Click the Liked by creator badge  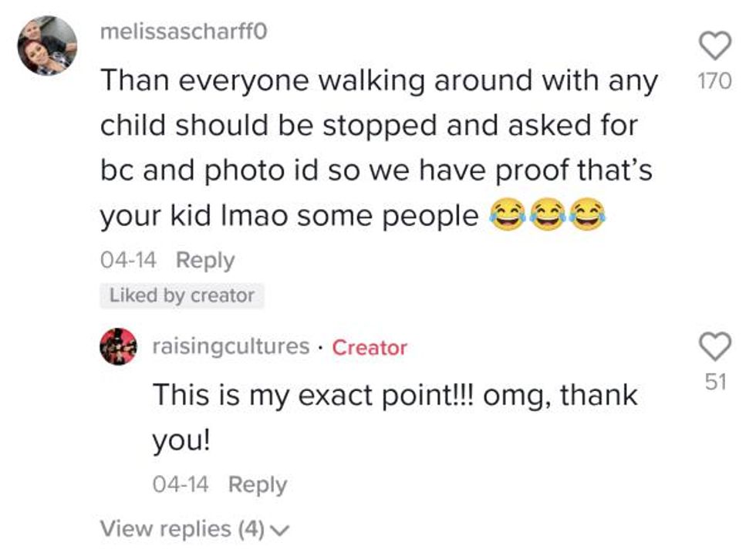(x=182, y=295)
